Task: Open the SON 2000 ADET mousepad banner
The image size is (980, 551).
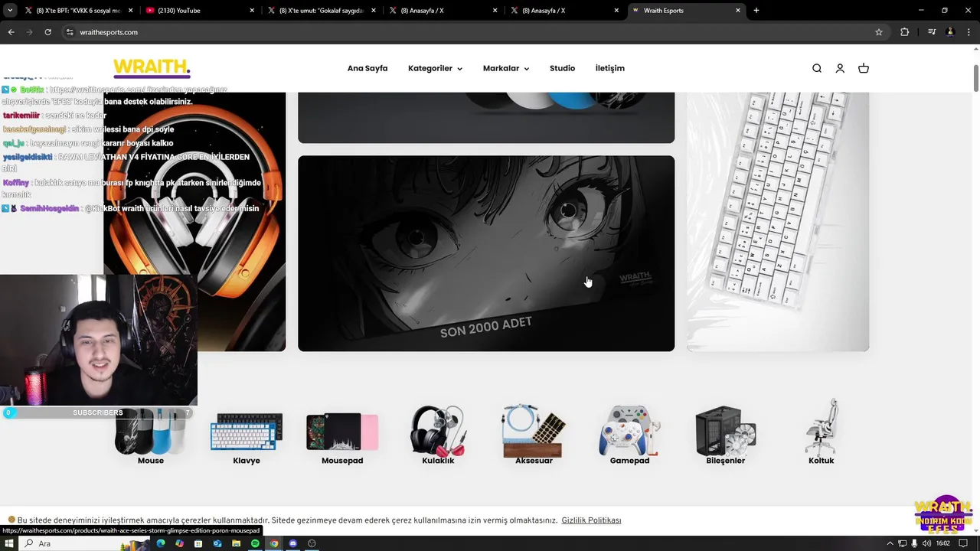Action: coord(486,253)
